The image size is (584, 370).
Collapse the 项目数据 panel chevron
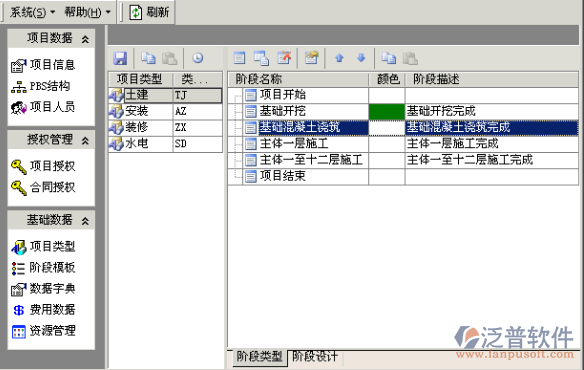[85, 39]
